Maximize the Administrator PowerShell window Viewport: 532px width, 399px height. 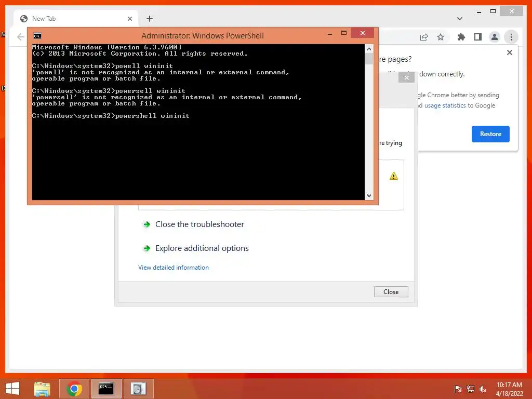[x=344, y=33]
